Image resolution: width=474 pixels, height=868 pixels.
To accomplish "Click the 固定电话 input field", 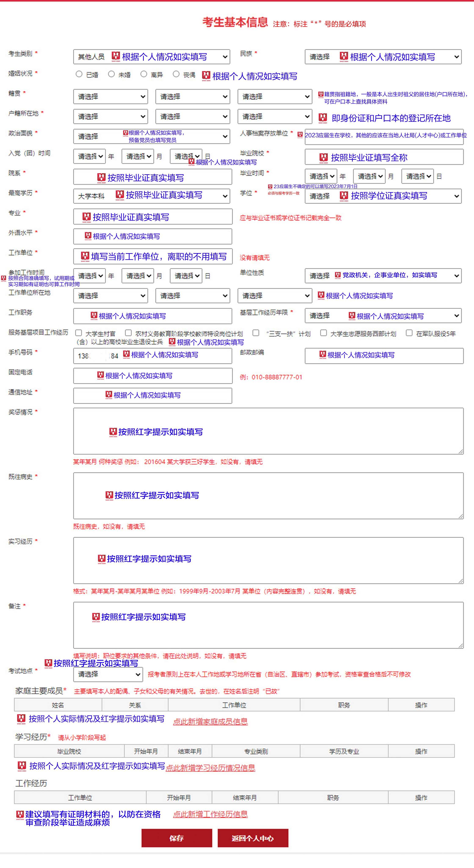I will (153, 376).
